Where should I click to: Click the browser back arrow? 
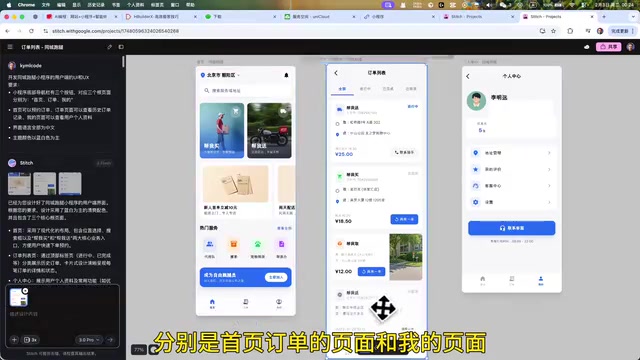click(x=7, y=31)
